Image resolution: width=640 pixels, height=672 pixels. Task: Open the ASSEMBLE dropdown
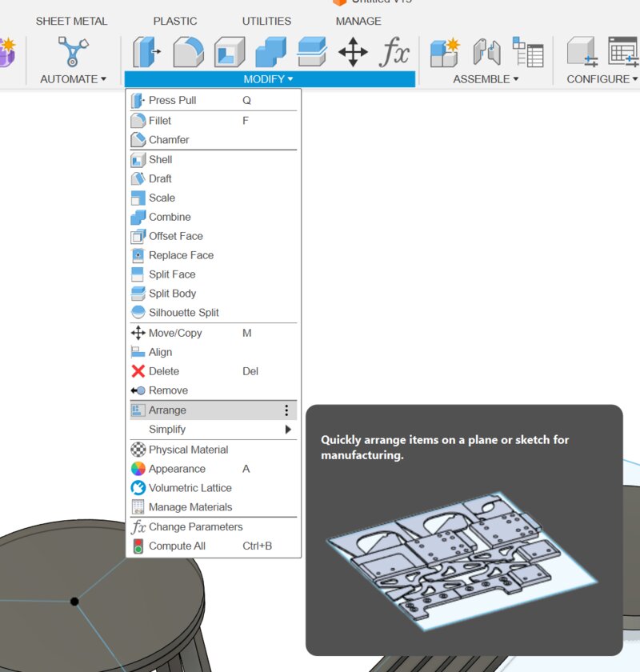[x=486, y=79]
